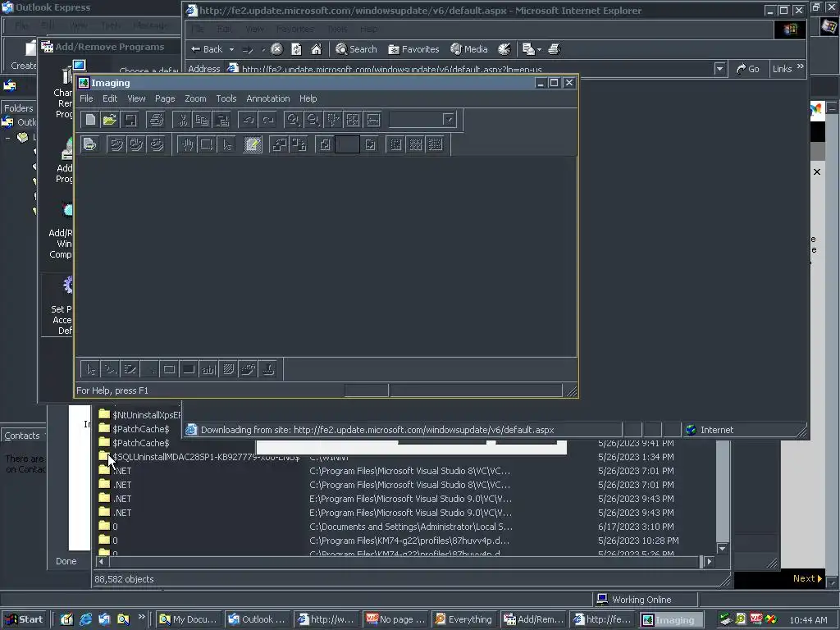Open the zoom percentage dropdown in Imaging

[x=449, y=120]
